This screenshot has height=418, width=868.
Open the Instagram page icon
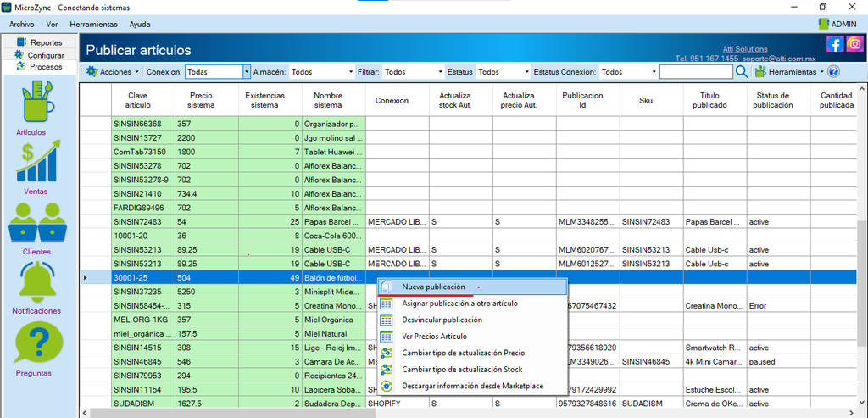[x=854, y=44]
